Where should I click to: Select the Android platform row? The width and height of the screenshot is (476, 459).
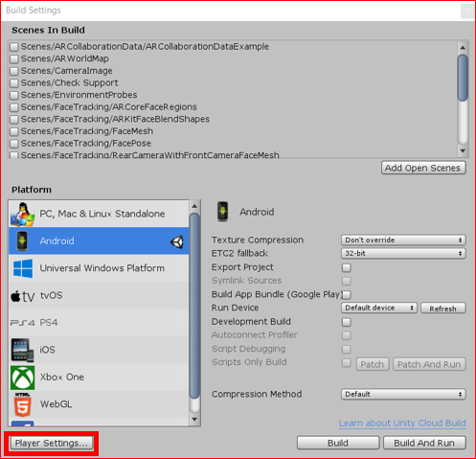click(99, 241)
